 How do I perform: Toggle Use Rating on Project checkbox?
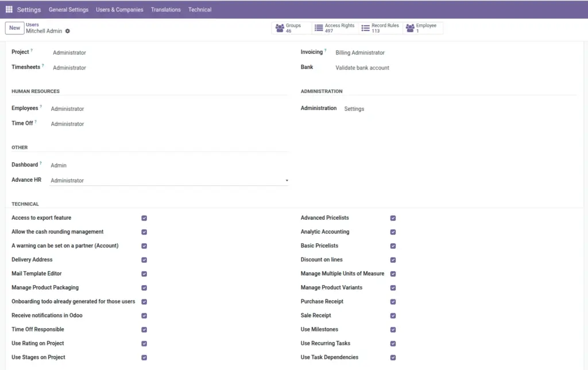pos(144,344)
